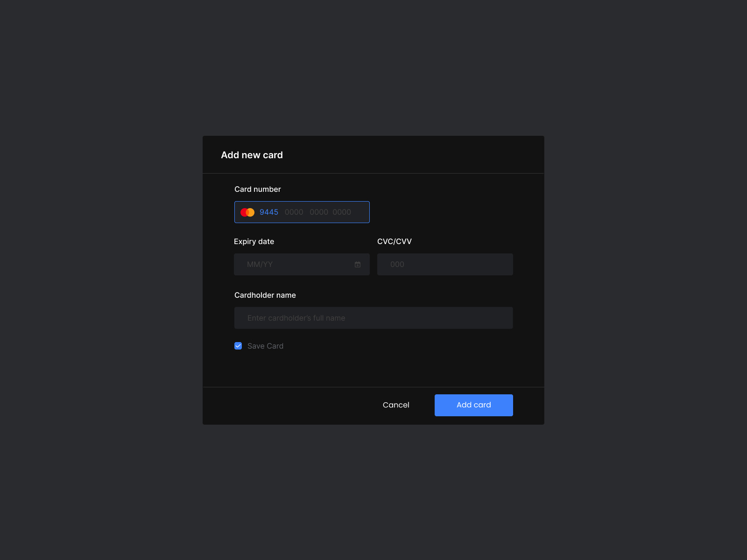This screenshot has height=560, width=747.
Task: Click the orange circle of the Mastercard emblem
Action: [251, 212]
